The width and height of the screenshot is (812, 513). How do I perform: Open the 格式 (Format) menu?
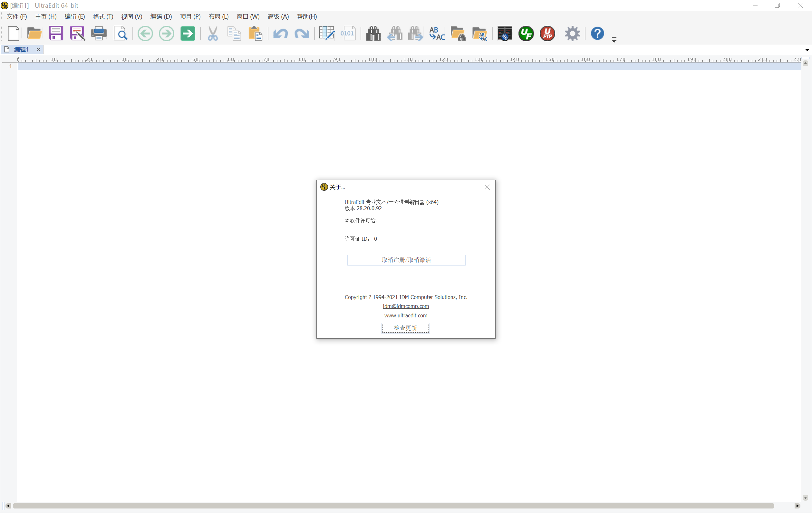coord(102,16)
